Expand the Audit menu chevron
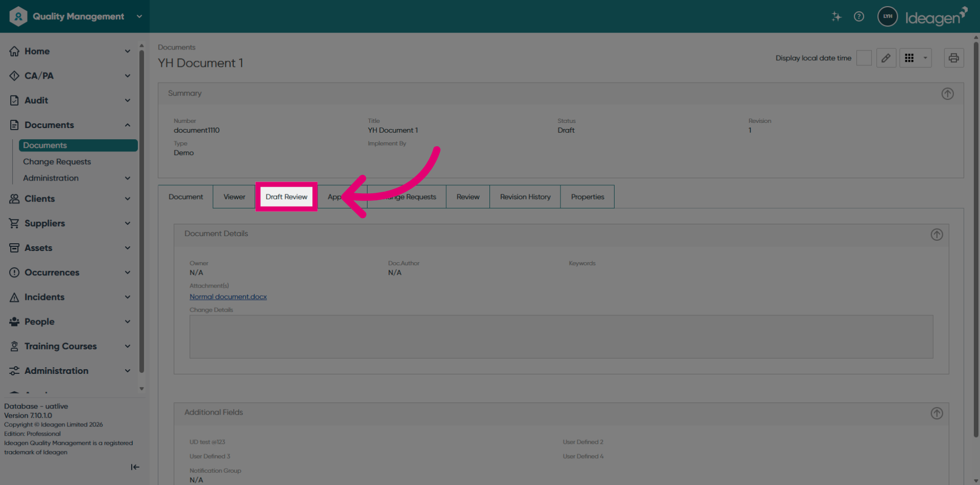 128,100
